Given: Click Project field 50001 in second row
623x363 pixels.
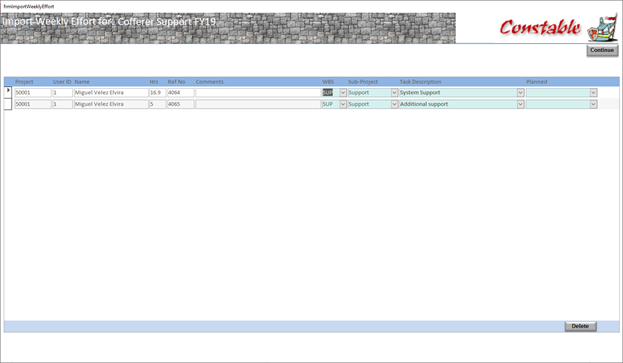Looking at the screenshot, I should click(33, 104).
